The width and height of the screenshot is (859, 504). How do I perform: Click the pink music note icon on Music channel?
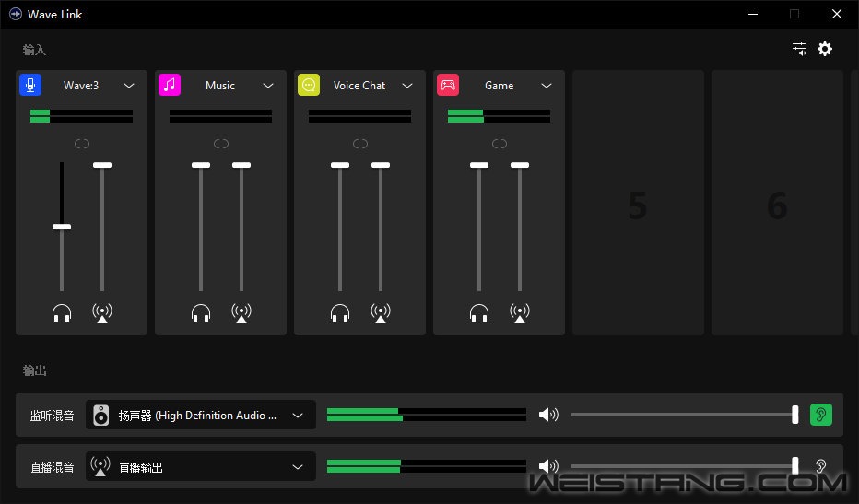[x=170, y=85]
